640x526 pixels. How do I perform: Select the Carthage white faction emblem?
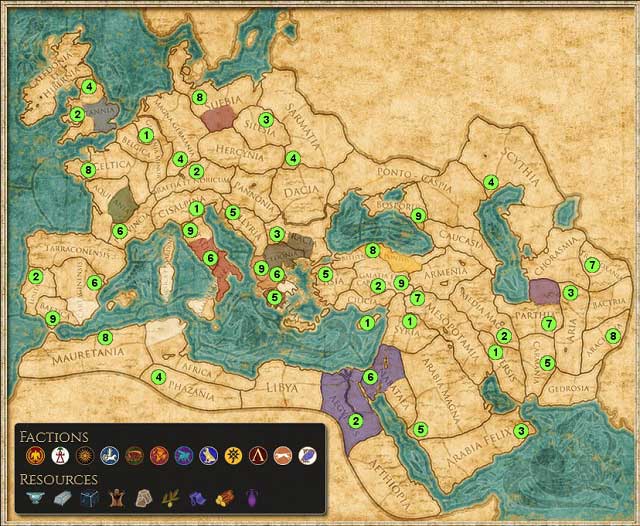[x=60, y=456]
